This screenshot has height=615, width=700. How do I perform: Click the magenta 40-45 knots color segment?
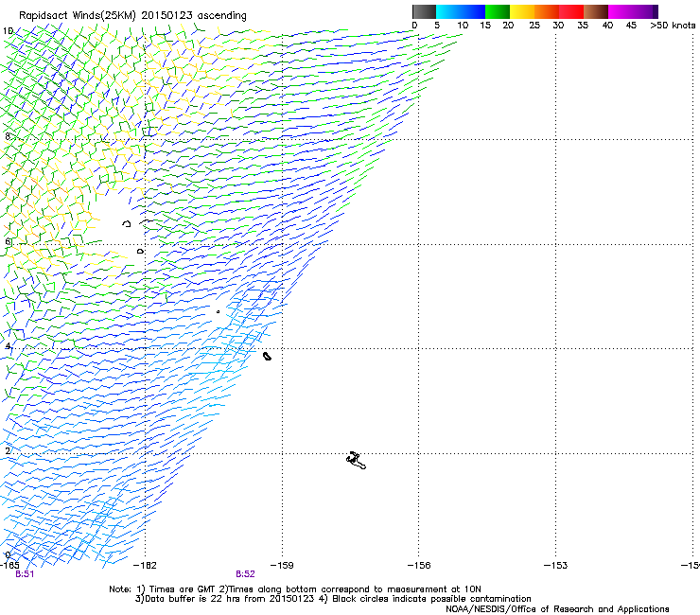coord(621,11)
